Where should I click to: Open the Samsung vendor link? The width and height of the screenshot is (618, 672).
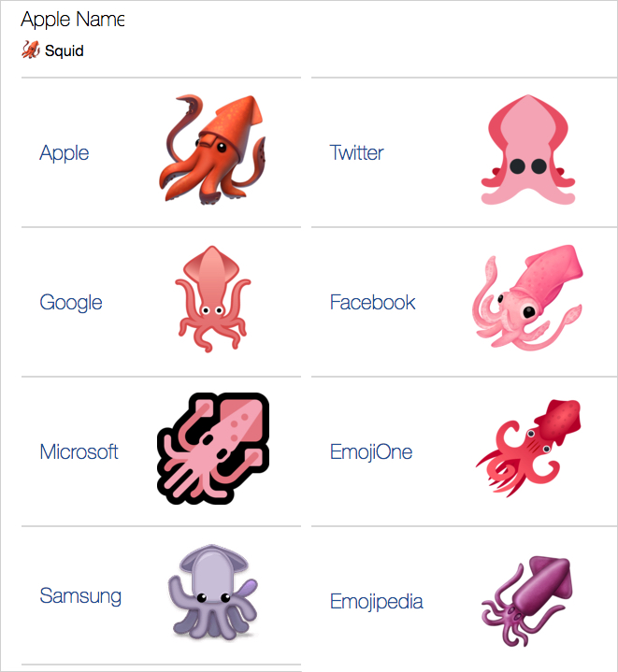(x=80, y=596)
